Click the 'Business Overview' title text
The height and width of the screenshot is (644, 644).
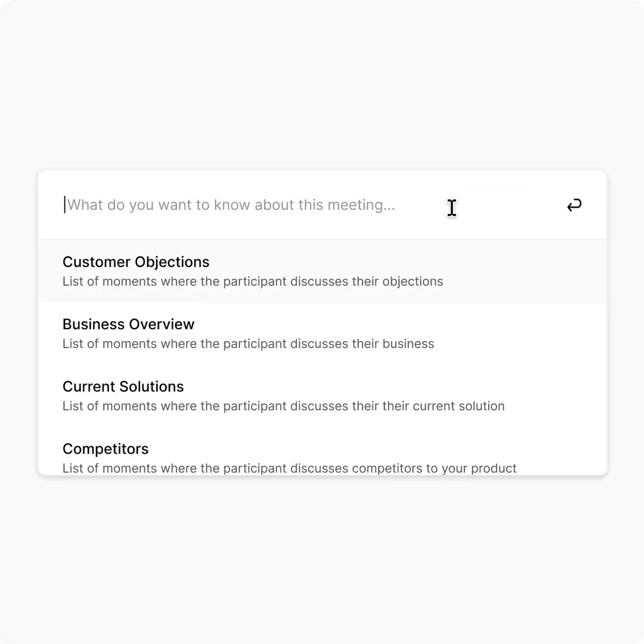point(128,324)
